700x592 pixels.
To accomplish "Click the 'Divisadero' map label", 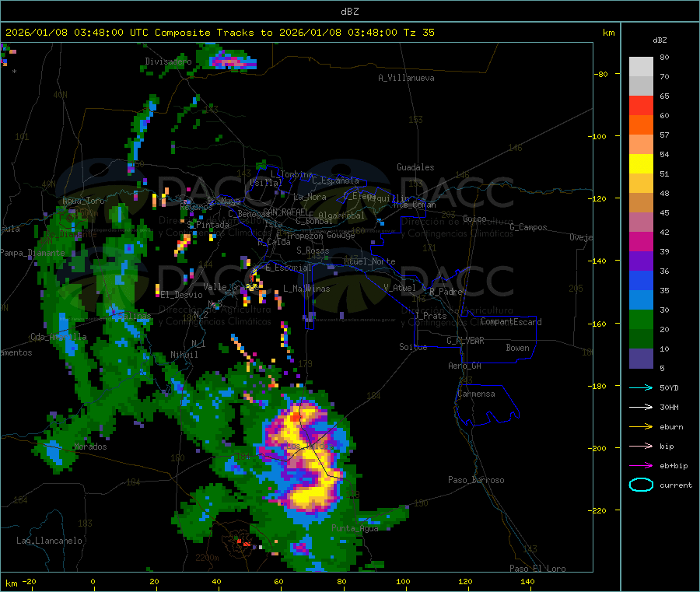I will [x=168, y=61].
